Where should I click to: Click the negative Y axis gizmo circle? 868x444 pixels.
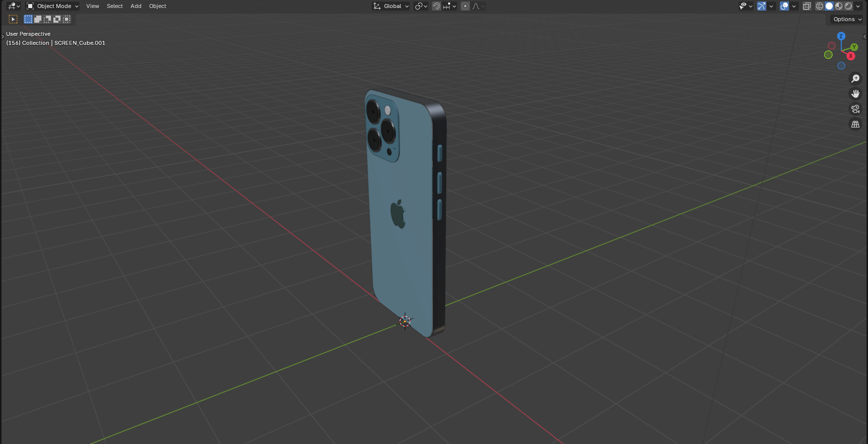point(828,54)
